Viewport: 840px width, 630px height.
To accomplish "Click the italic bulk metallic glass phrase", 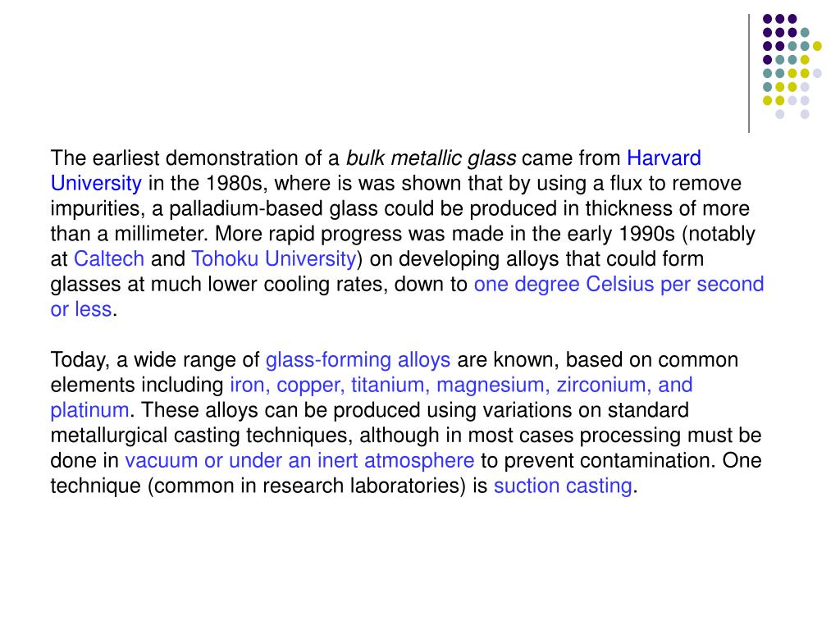I will 431,158.
